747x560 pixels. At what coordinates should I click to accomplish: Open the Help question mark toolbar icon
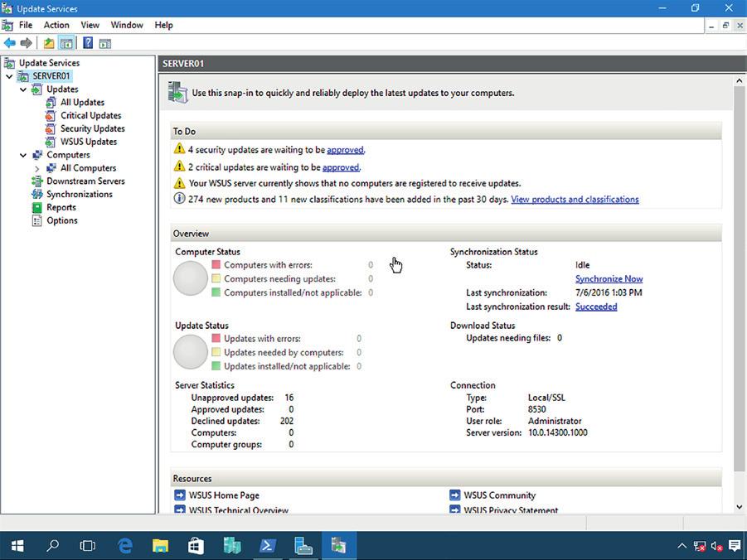(x=88, y=43)
